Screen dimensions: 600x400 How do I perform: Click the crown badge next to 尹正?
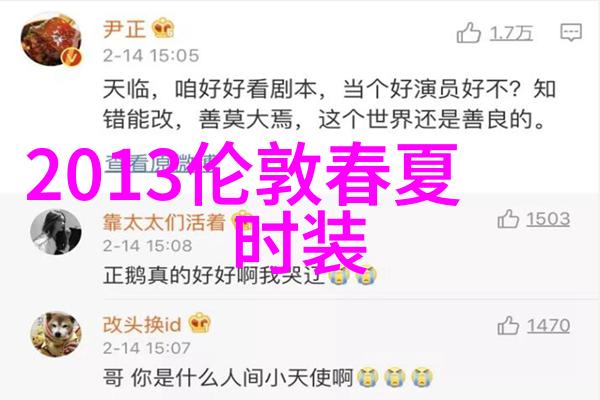163,28
